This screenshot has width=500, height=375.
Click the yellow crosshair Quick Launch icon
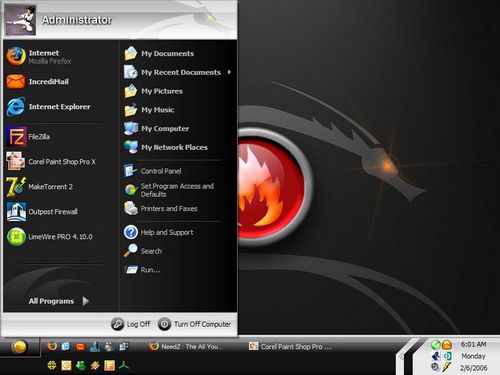(51, 366)
